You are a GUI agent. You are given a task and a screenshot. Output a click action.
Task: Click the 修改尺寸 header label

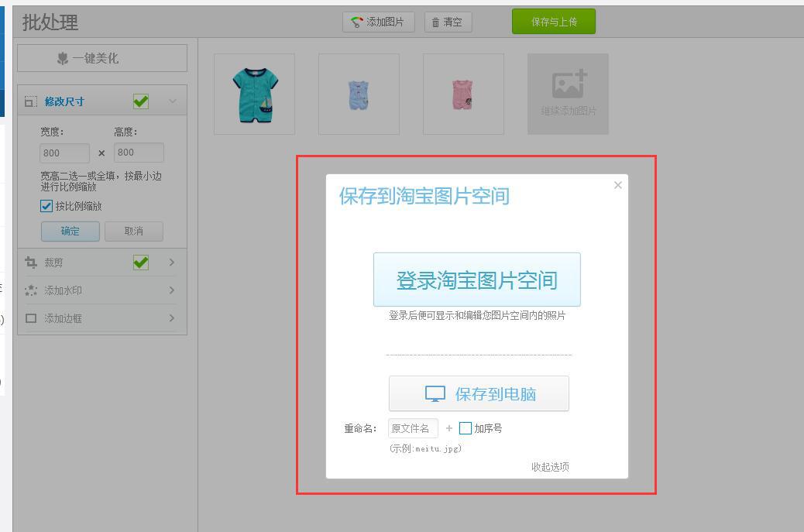pyautogui.click(x=64, y=101)
